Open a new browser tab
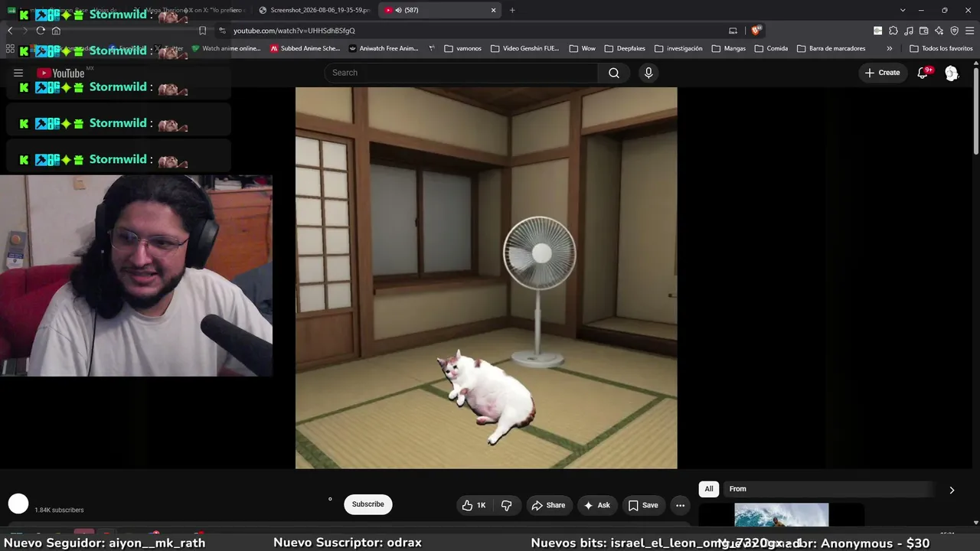Viewport: 980px width, 551px height. tap(512, 10)
